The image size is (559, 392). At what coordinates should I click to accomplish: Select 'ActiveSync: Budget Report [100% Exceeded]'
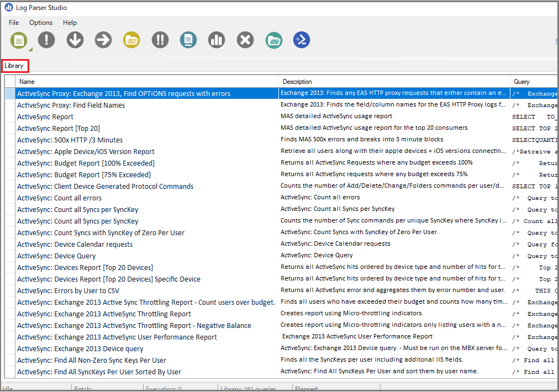(x=86, y=163)
